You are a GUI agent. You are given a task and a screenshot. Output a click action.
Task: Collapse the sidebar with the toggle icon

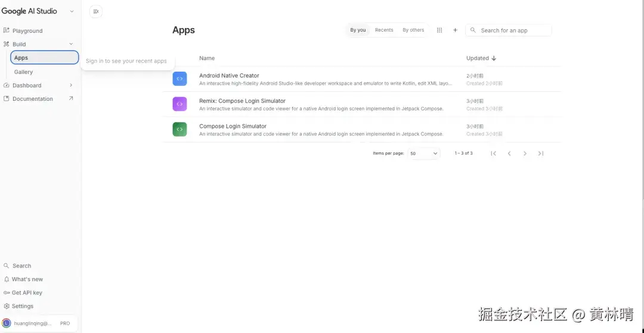coord(95,11)
